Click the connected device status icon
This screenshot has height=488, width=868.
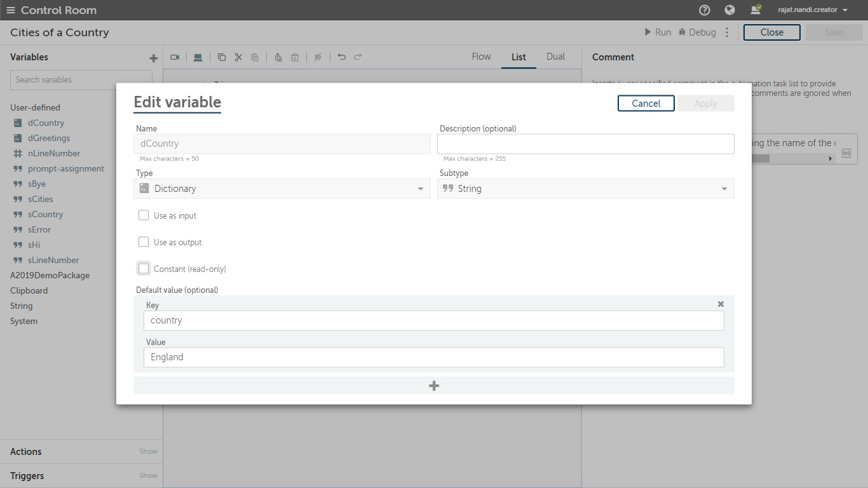[x=756, y=10]
